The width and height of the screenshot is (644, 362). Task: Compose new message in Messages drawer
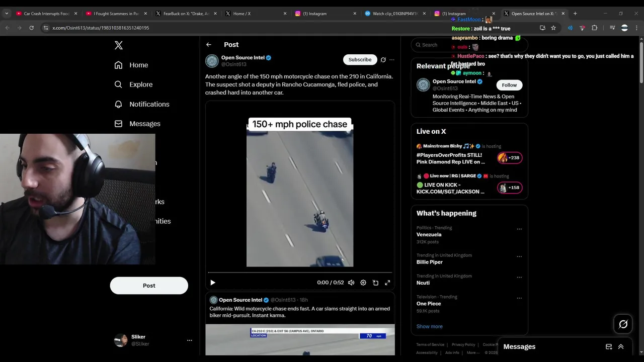609,346
